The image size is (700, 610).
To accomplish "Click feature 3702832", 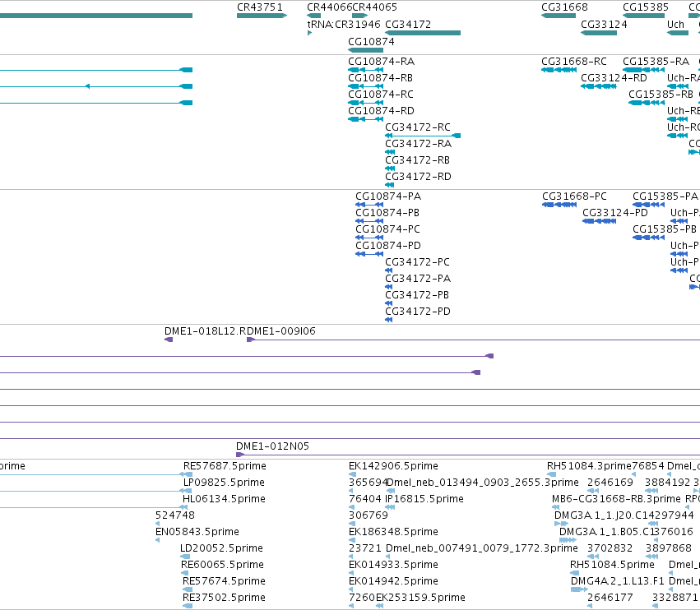I will point(610,548).
